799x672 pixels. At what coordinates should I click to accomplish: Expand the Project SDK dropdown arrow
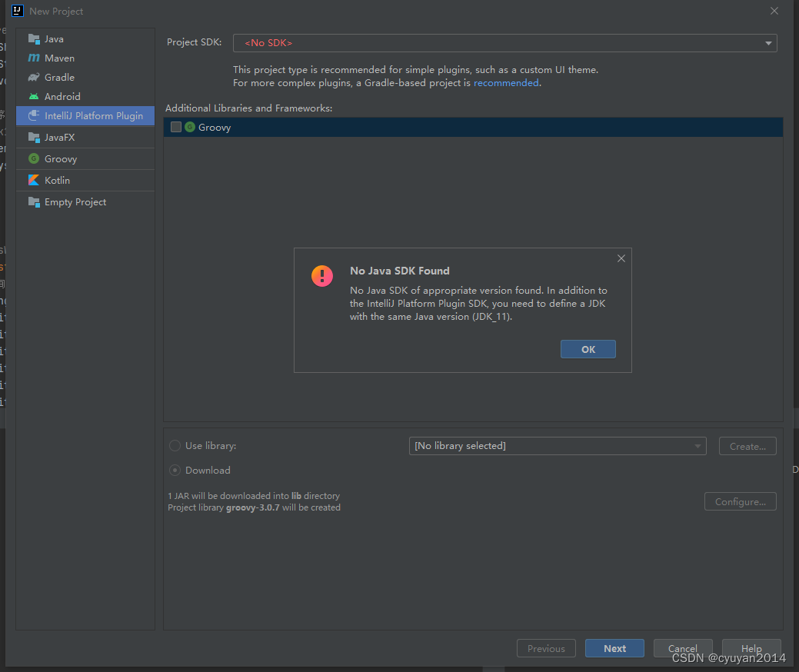(x=768, y=43)
